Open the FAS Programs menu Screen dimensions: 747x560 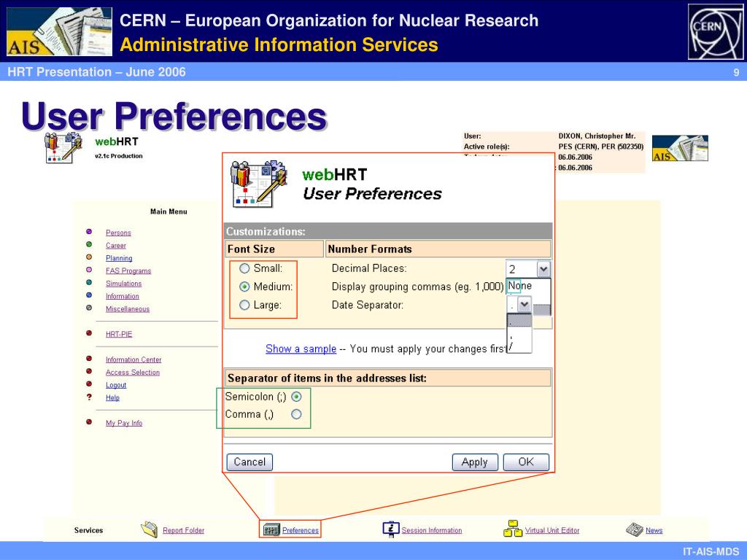[x=128, y=271]
